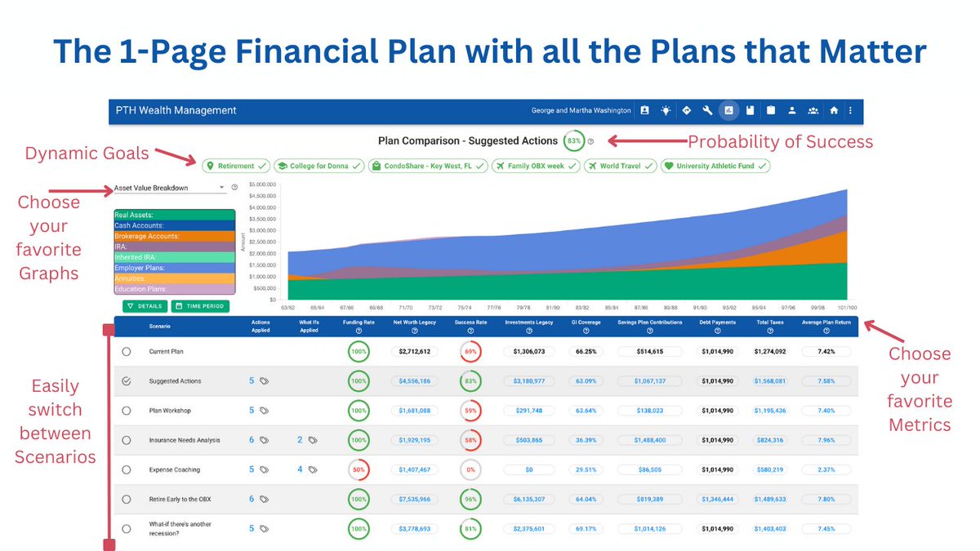Click help icon under Savings Plan Contributions header

point(649,331)
